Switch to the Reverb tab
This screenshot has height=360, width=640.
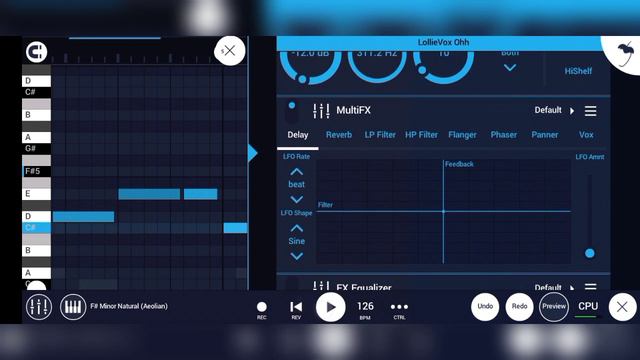339,135
